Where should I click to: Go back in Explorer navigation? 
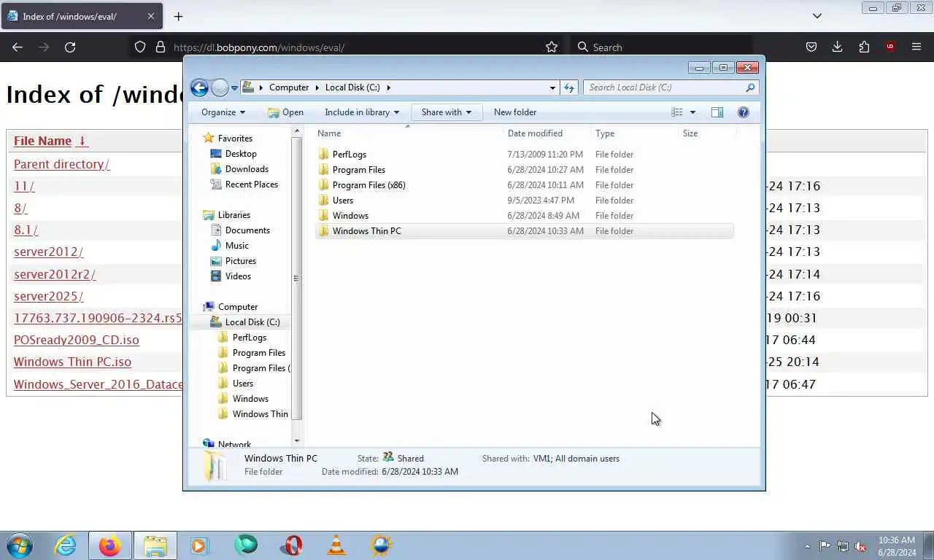pos(199,87)
